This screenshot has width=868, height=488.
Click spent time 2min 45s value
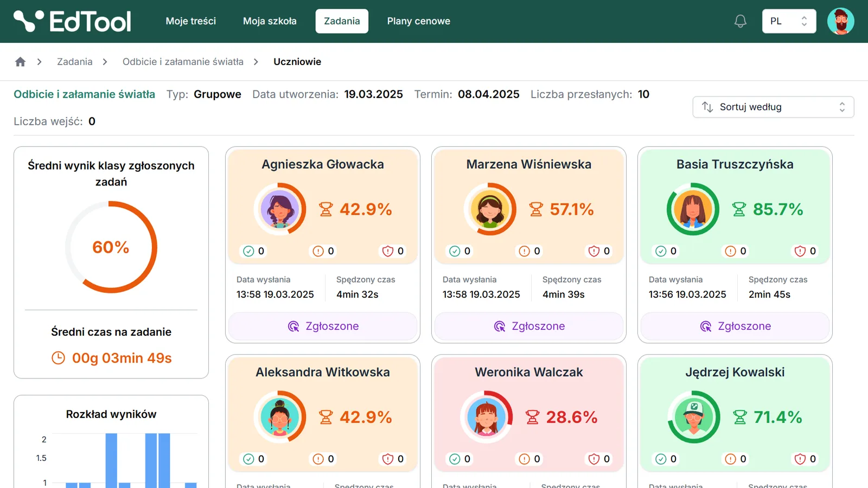(769, 294)
